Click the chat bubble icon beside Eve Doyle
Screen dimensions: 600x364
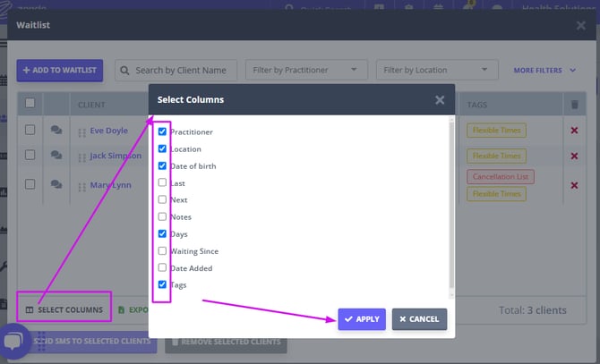pos(56,131)
